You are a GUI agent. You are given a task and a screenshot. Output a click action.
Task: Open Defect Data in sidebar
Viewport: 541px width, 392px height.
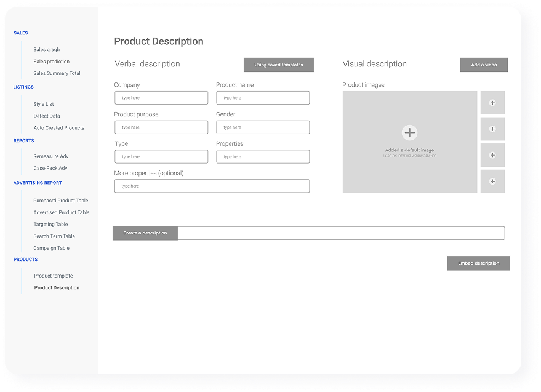point(47,116)
